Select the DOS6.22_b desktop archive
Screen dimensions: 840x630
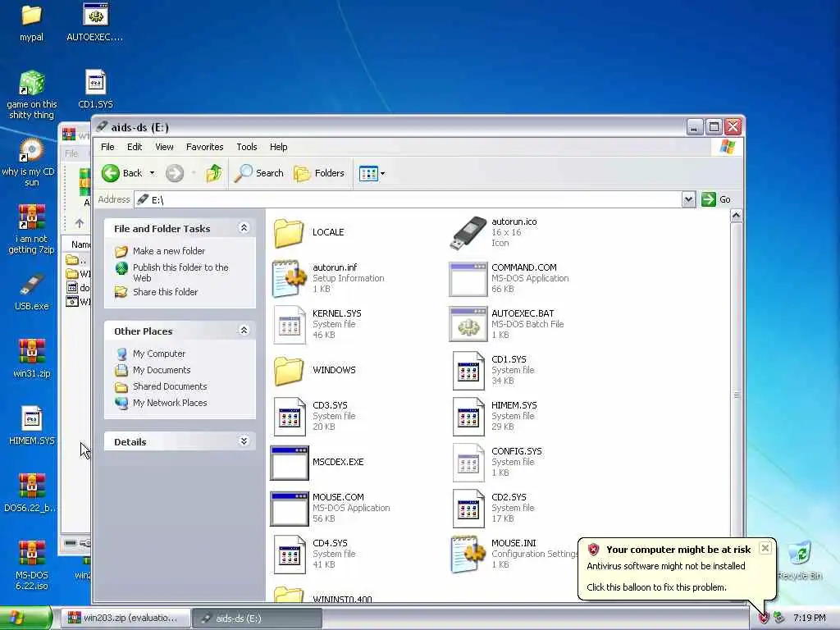pos(32,493)
